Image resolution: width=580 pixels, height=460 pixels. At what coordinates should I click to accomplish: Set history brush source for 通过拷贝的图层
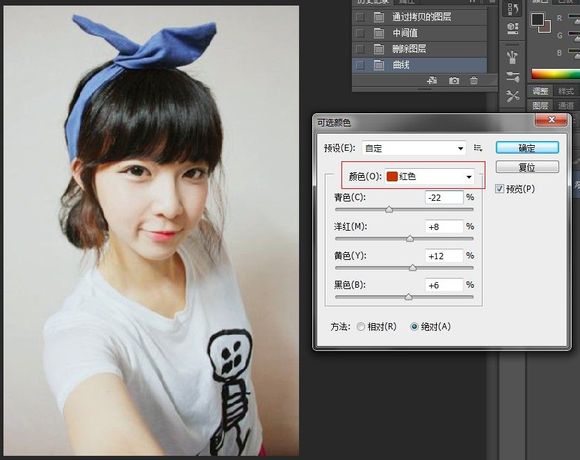click(360, 17)
